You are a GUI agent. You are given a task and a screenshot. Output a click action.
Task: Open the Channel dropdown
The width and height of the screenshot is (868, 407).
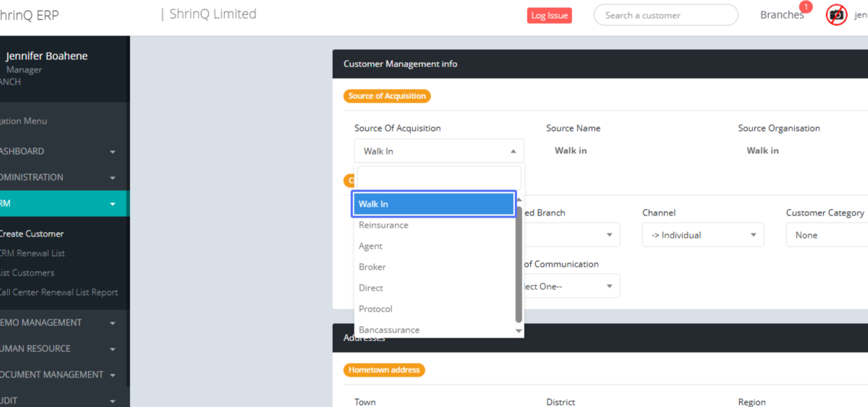[702, 235]
